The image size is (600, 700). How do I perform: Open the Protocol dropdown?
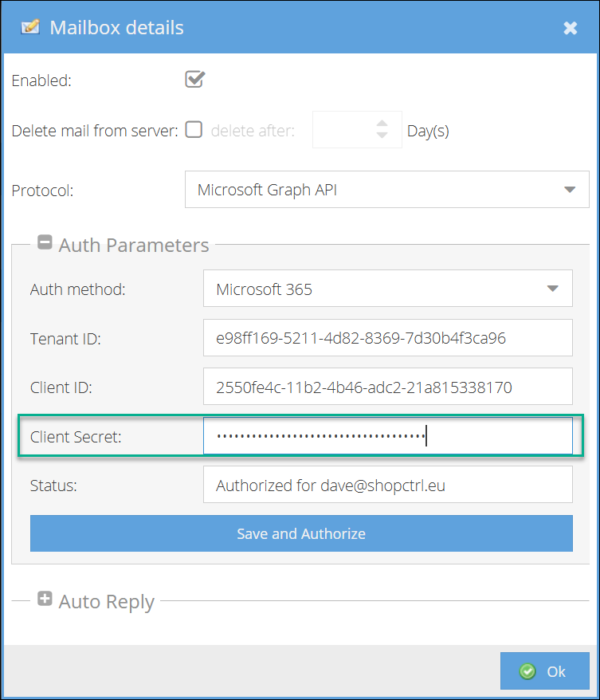[386, 189]
